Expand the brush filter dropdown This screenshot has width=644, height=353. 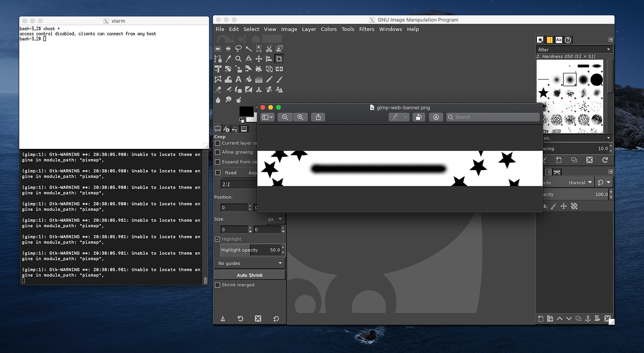[x=574, y=49]
